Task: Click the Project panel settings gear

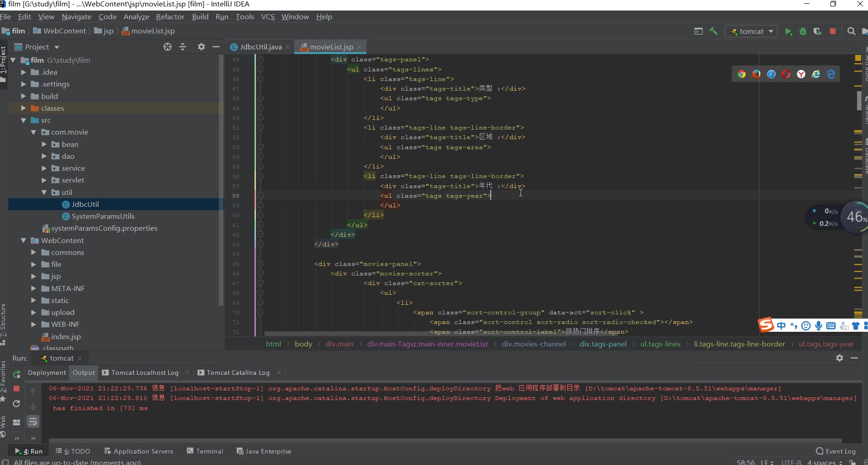Action: (x=201, y=47)
